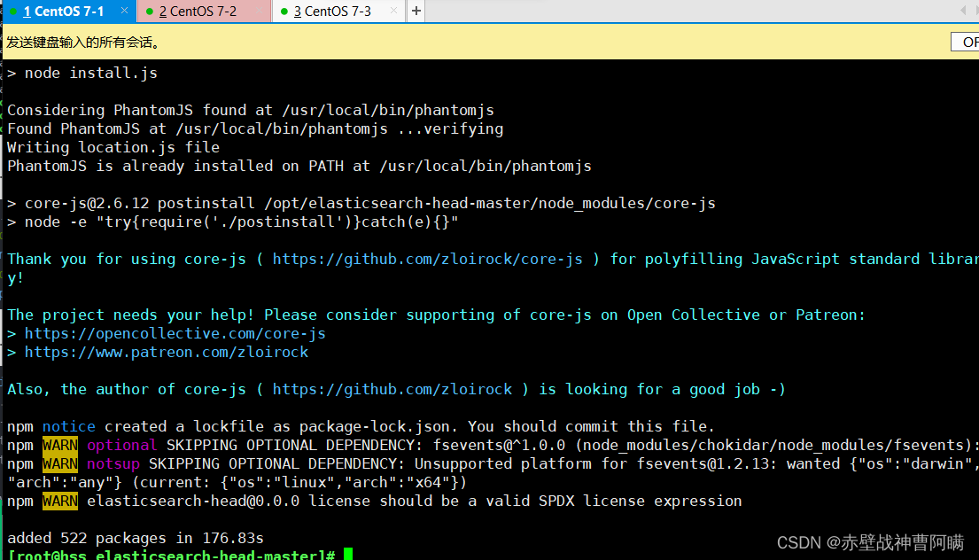Click the green status dot on CentOS 7-3 tab
979x560 pixels.
tap(284, 12)
